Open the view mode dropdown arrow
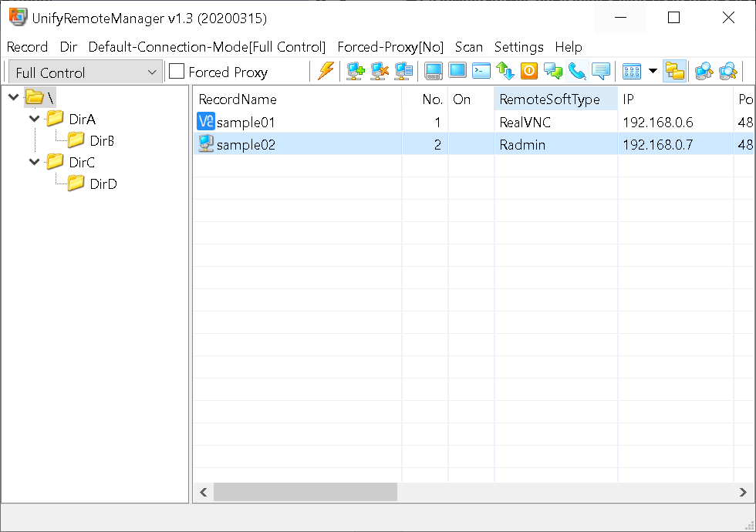The width and height of the screenshot is (756, 532). coord(653,71)
